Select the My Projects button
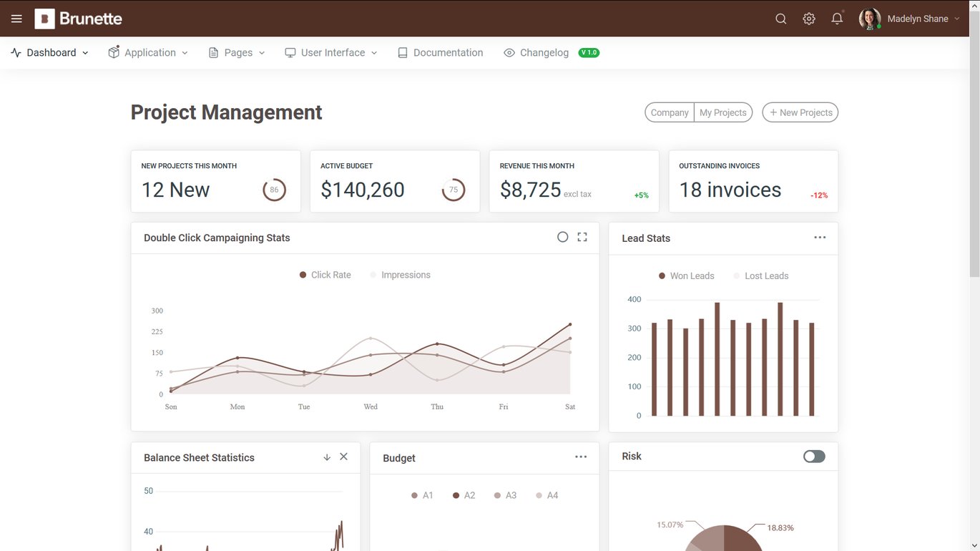980x551 pixels. coord(723,112)
